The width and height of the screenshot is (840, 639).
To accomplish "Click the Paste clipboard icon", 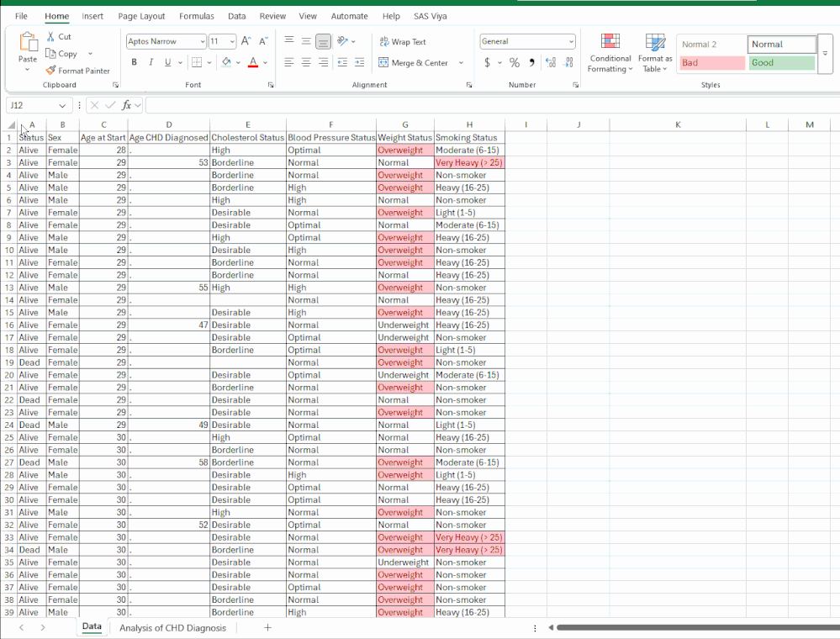I will coord(28,42).
